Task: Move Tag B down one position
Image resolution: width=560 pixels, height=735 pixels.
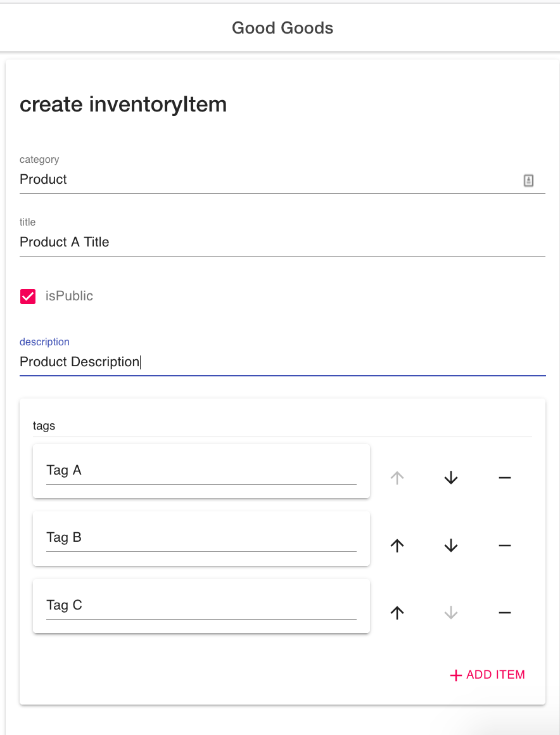Action: 450,546
